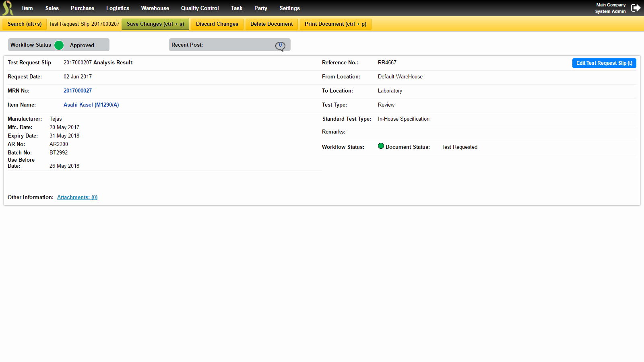Open the Quality Control menu
The width and height of the screenshot is (644, 362).
(x=200, y=8)
